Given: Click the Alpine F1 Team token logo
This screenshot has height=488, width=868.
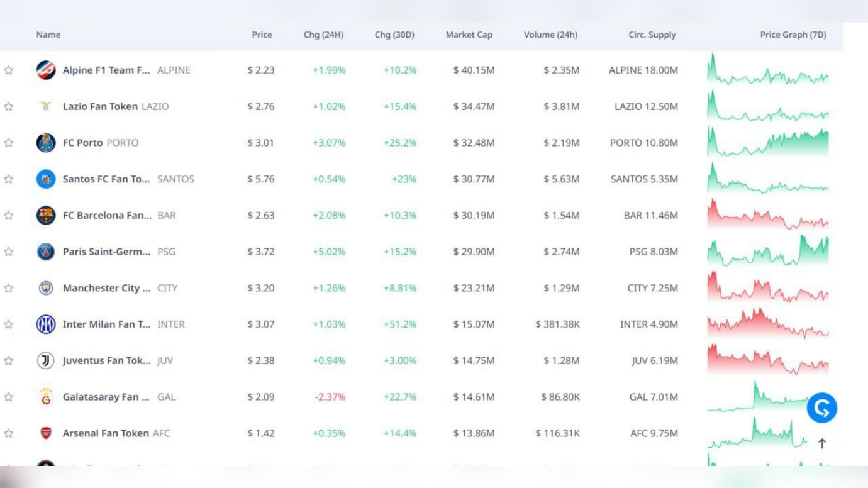Looking at the screenshot, I should (x=46, y=70).
